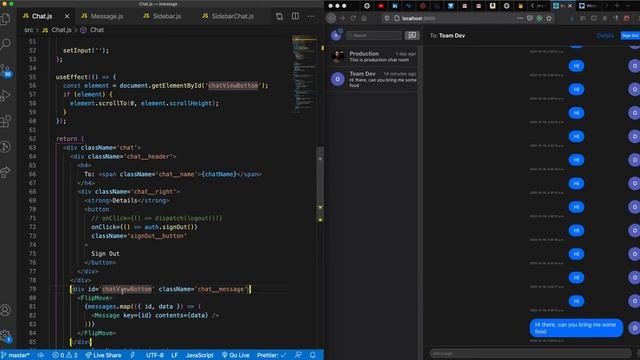Open the LinkedIn browser tab
This screenshot has height=360, width=640.
(x=395, y=6)
